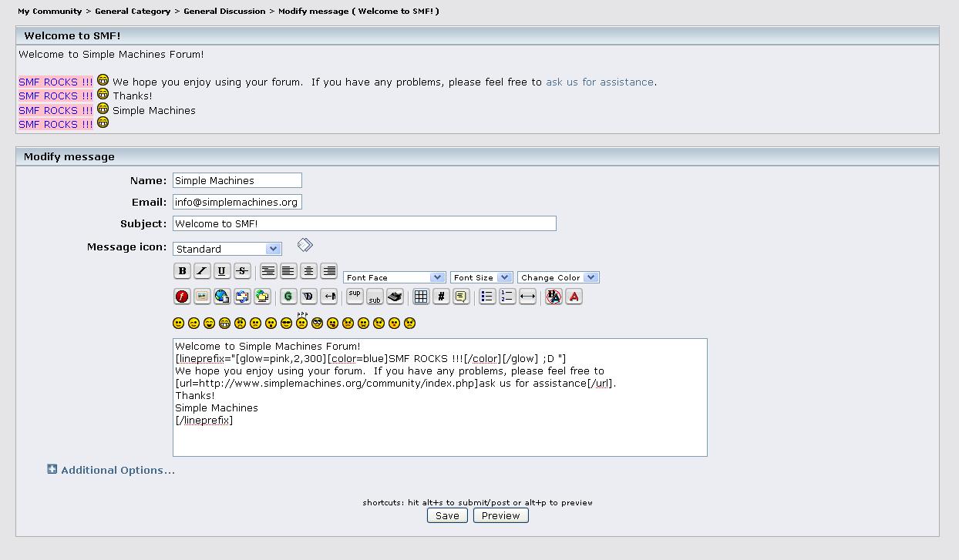Insert subscript formatting
Screen dimensions: 959x560
375,297
